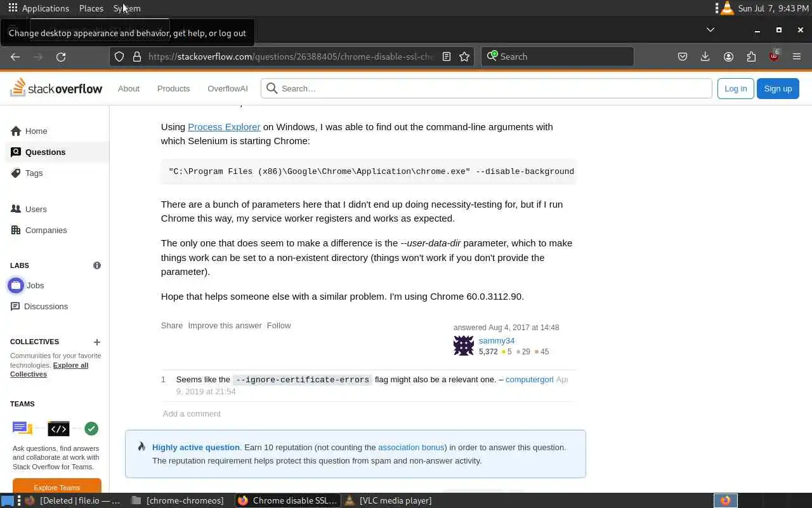Viewport: 812px width, 508px height.
Task: Bookmark this page with the star icon
Action: pyautogui.click(x=464, y=57)
